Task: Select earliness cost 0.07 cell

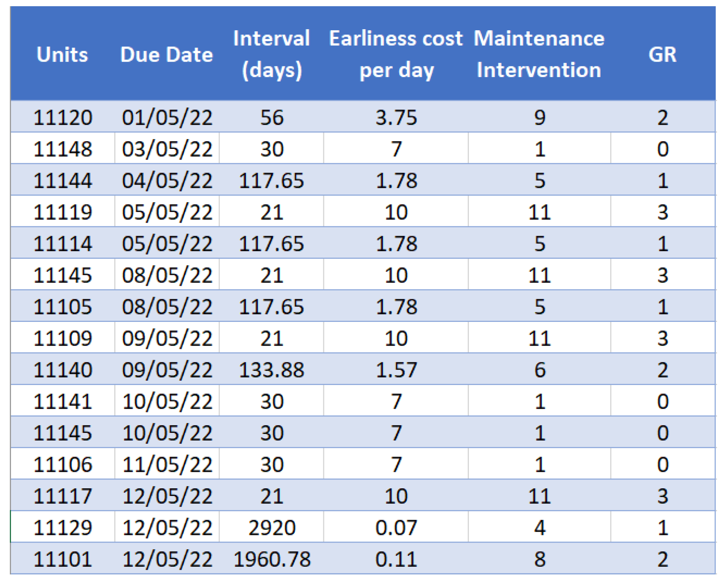Action: click(x=396, y=527)
